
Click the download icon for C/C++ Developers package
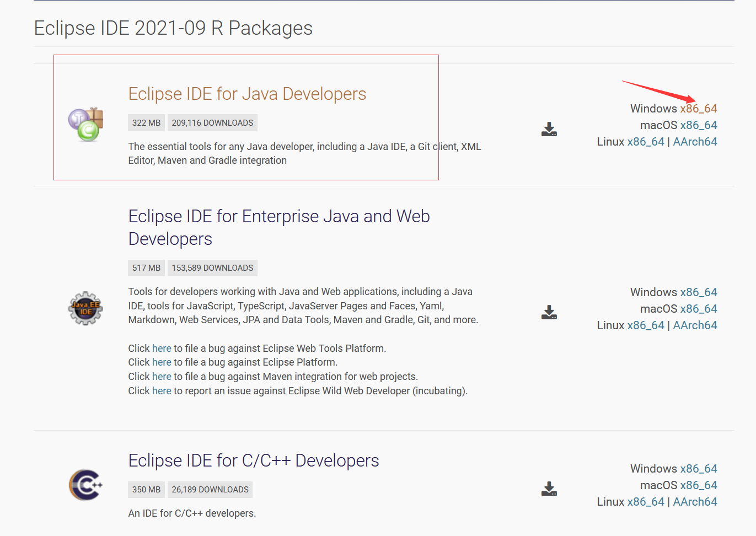coord(549,489)
